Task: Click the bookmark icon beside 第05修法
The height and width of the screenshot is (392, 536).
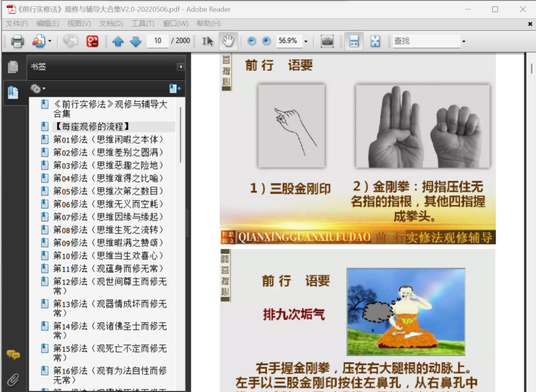Action: click(x=45, y=191)
